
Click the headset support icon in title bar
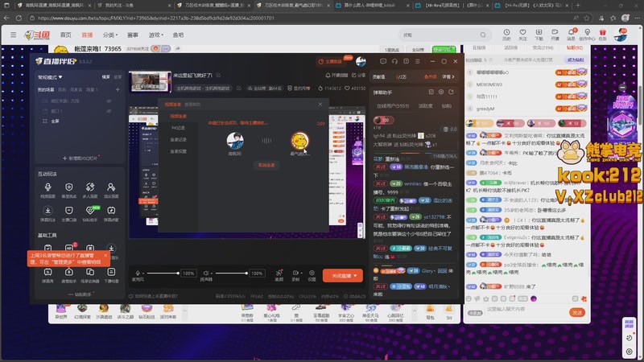point(394,61)
